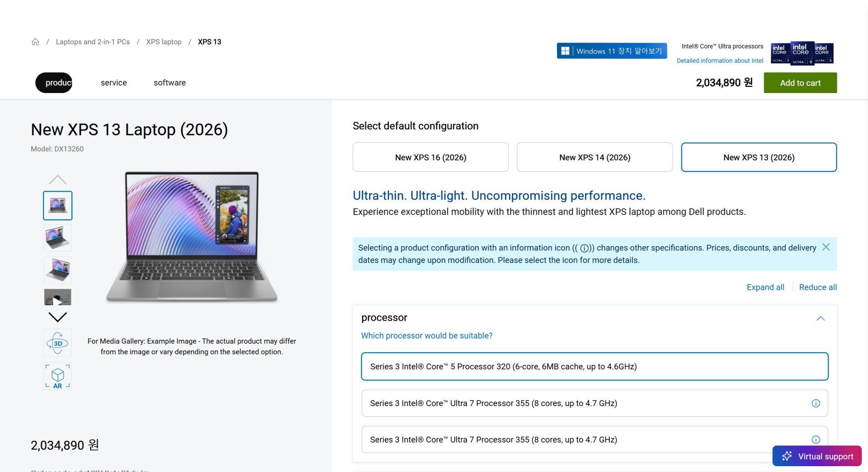Select the second angled laptop thumbnail
Image resolution: width=868 pixels, height=472 pixels.
pos(57,238)
